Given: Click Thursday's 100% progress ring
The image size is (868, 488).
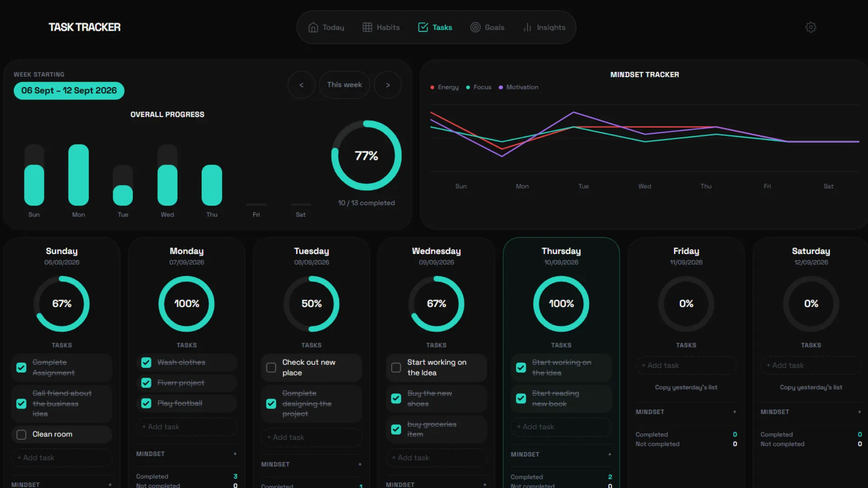Looking at the screenshot, I should click(x=561, y=304).
